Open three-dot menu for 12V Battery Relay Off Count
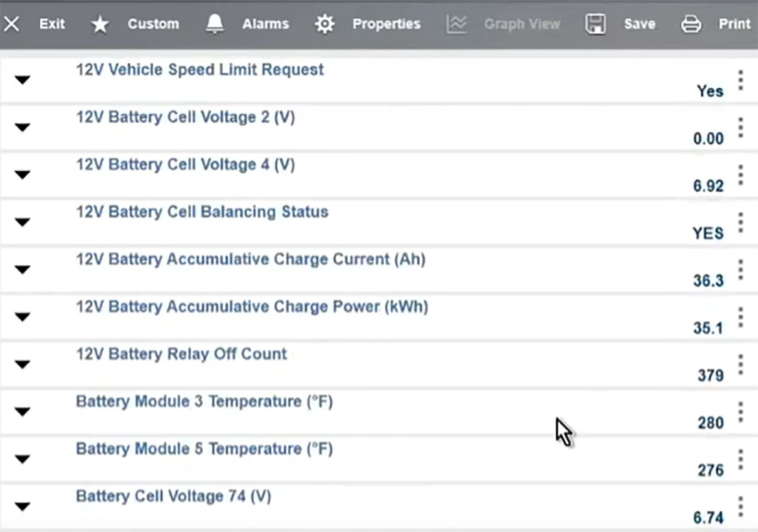This screenshot has height=532, width=758. (740, 365)
